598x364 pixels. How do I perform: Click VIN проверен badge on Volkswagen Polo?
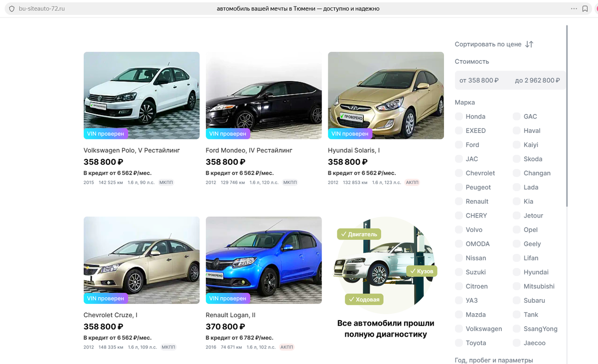(x=106, y=133)
